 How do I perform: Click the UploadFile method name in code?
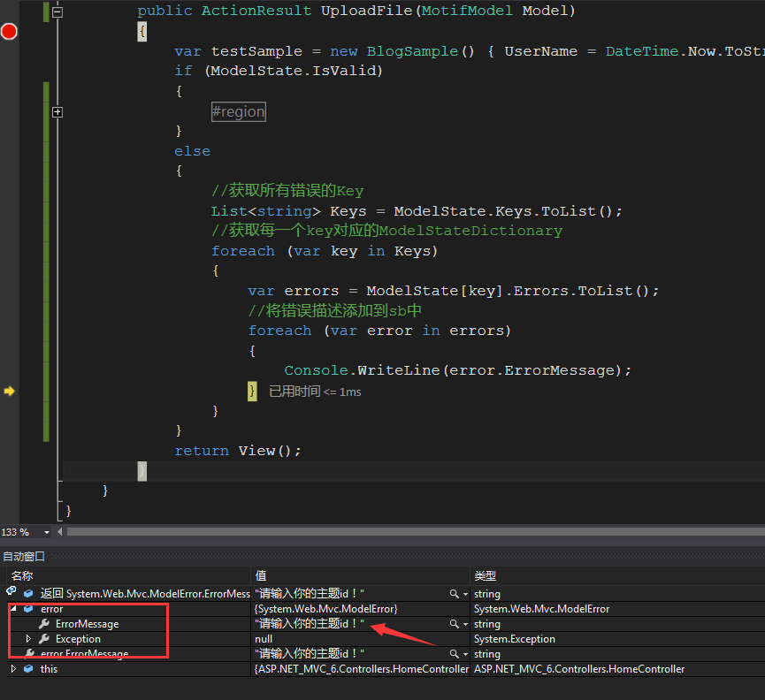pos(366,11)
